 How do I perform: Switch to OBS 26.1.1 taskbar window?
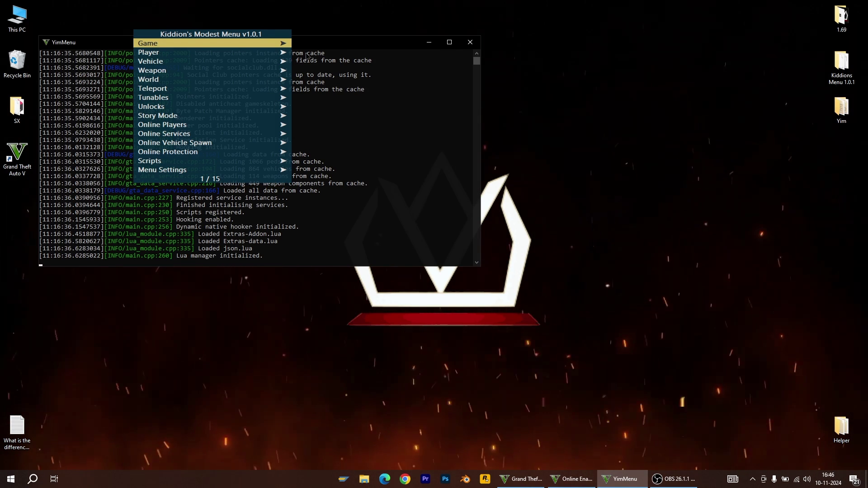[x=675, y=479]
